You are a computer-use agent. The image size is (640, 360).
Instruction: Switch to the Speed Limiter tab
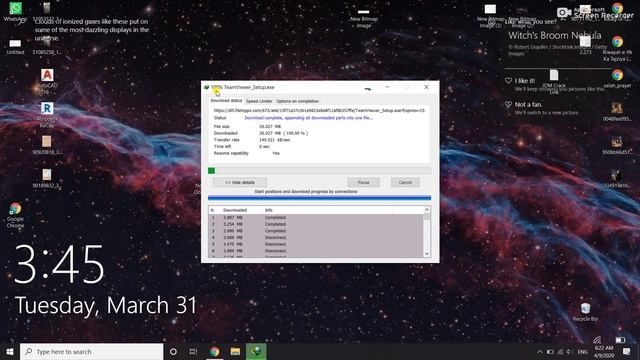click(259, 101)
